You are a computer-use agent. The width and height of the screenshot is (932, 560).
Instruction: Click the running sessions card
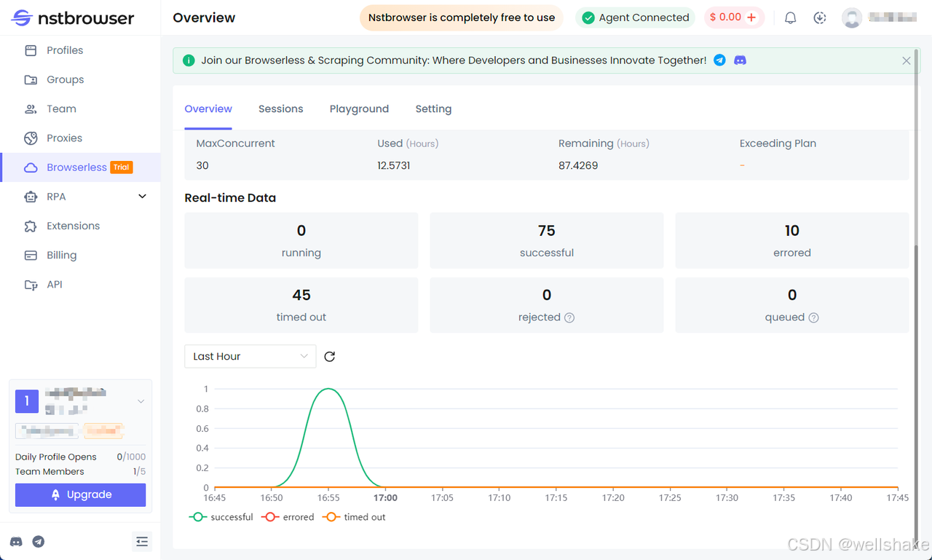click(301, 240)
